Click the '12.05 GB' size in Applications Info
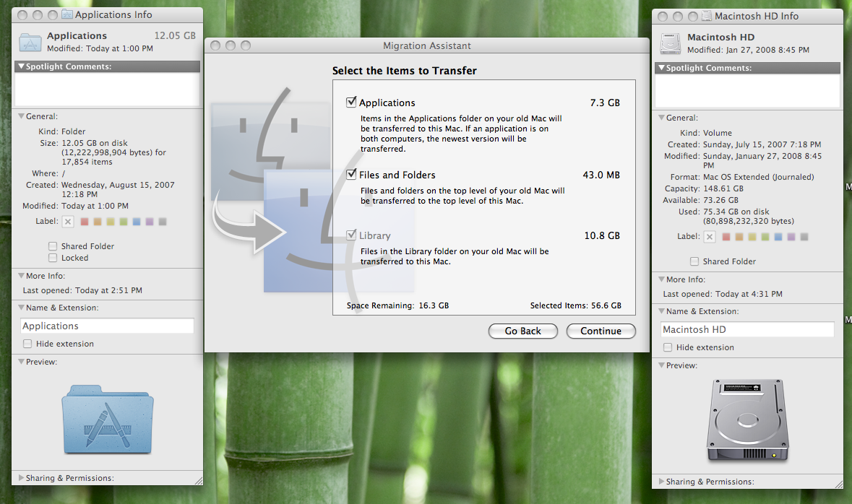The width and height of the screenshot is (852, 504). 175,35
